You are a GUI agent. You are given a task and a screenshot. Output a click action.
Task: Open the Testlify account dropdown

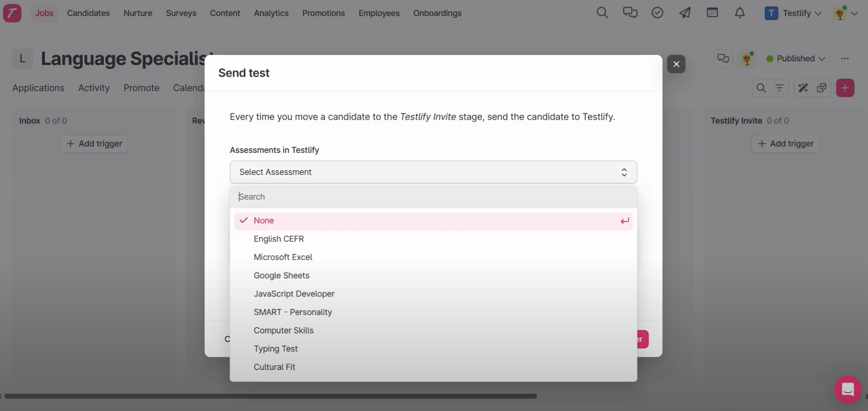tap(793, 13)
